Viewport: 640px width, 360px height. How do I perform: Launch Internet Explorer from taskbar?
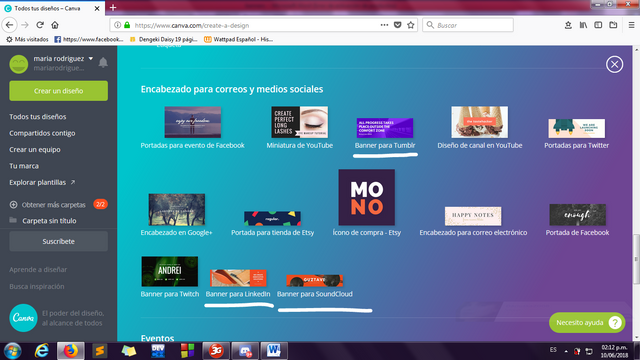coord(42,351)
